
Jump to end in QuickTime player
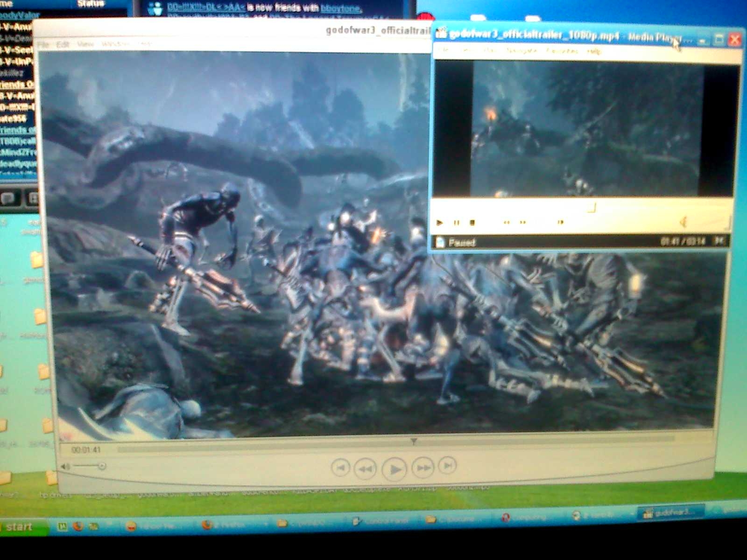point(447,465)
